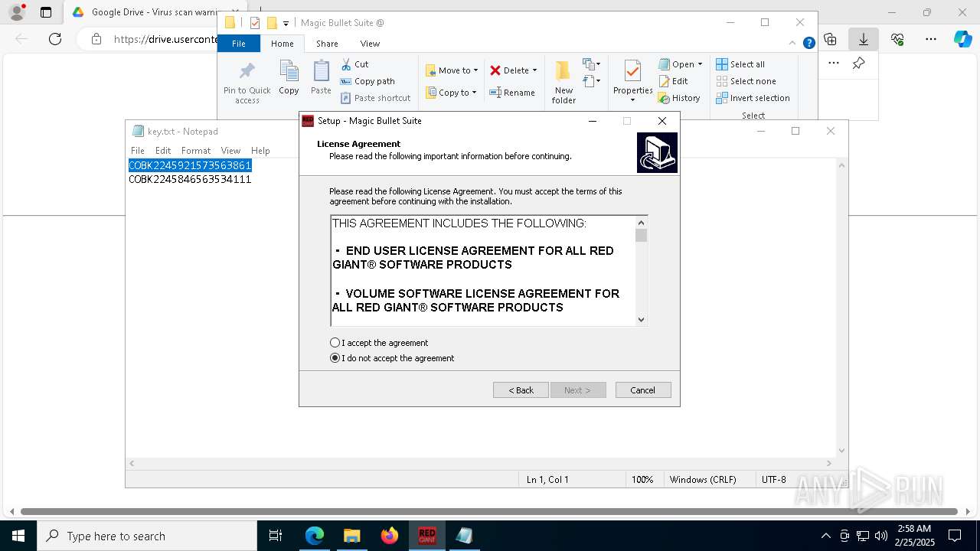
Task: Click the Copy icon in File Explorer ribbon
Action: (289, 78)
